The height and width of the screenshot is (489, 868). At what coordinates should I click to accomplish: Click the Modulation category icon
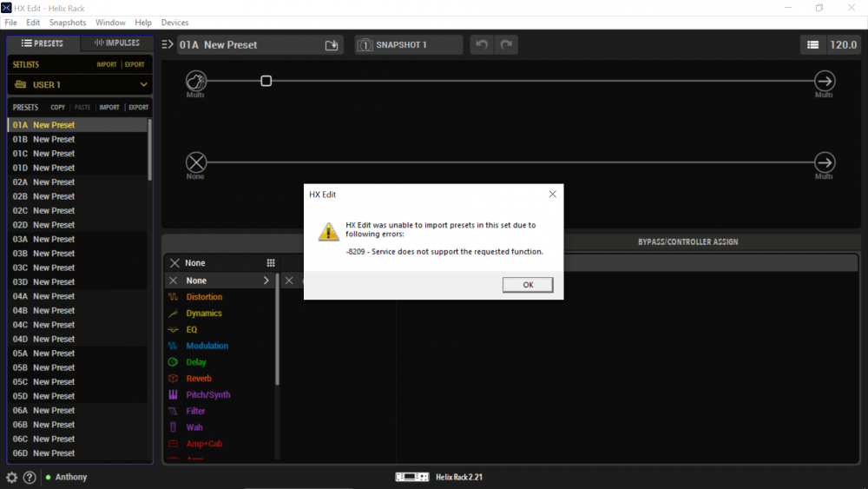[x=174, y=346]
